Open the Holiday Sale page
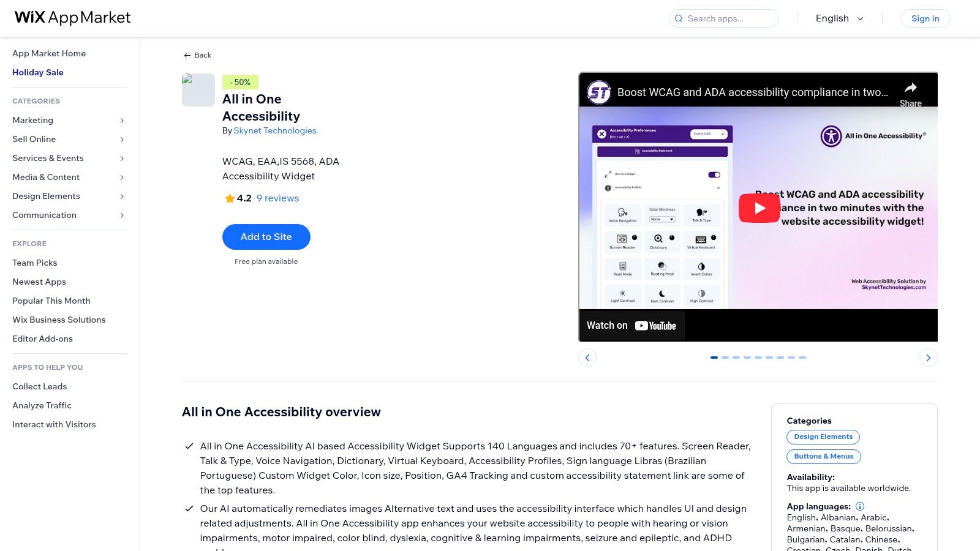This screenshot has height=551, width=980. (38, 72)
